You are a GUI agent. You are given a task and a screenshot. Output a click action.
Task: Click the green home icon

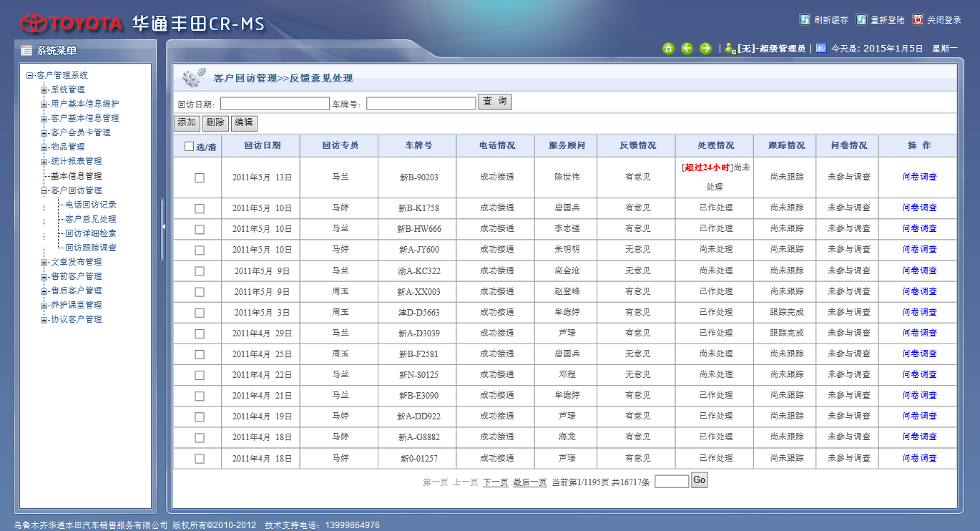668,49
